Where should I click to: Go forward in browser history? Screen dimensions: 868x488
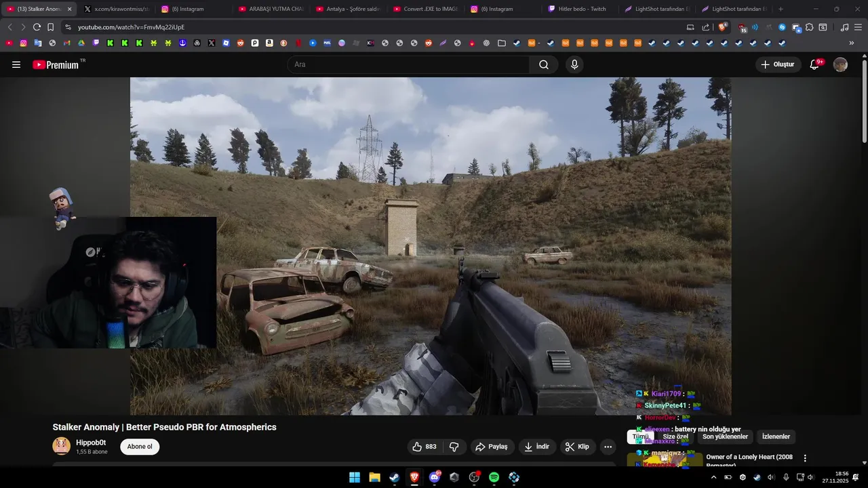pos(23,27)
